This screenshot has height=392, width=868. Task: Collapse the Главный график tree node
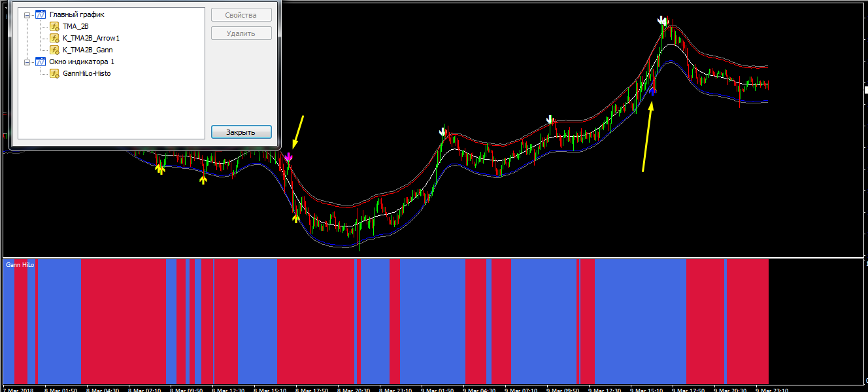[x=27, y=14]
